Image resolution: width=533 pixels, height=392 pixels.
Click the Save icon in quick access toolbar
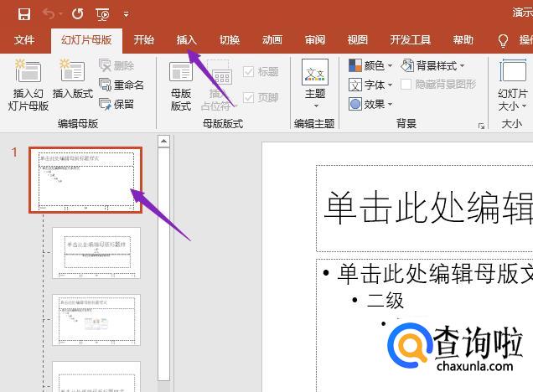(x=24, y=14)
